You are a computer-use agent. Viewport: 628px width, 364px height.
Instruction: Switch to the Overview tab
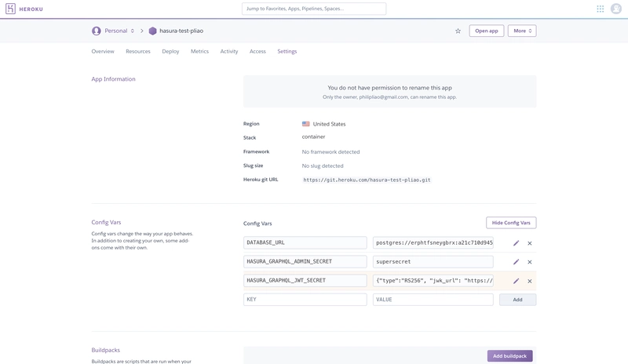pos(103,51)
